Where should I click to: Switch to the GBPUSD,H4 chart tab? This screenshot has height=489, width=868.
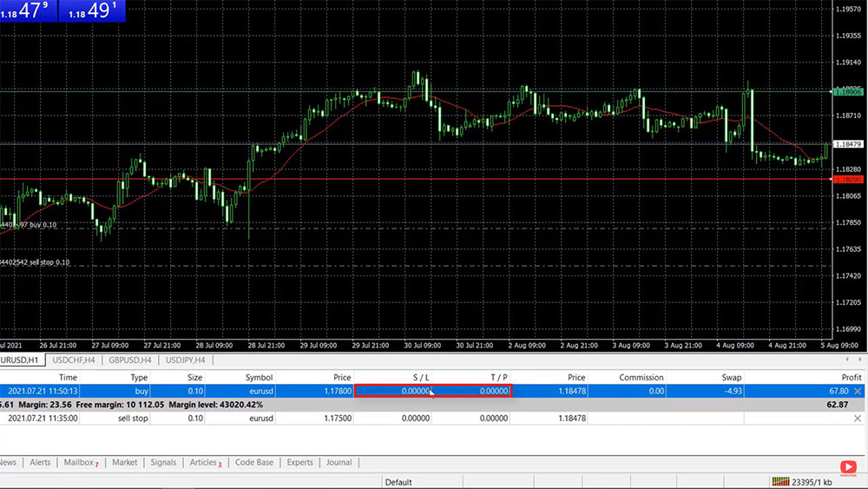point(130,360)
